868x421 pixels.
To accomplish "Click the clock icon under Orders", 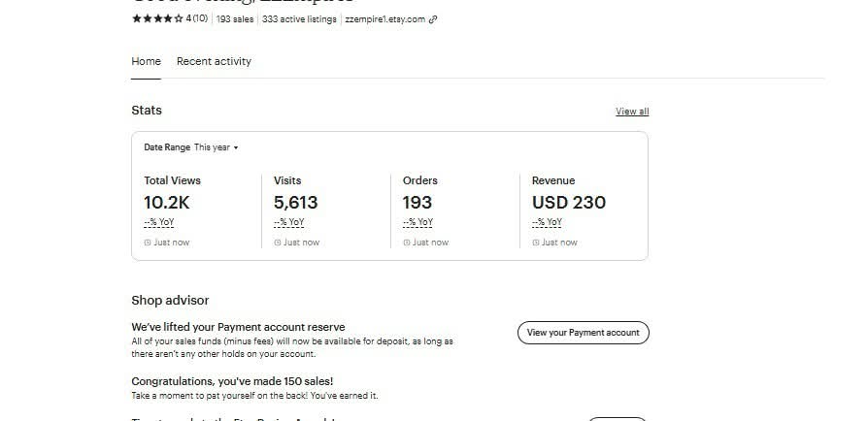I will [407, 243].
